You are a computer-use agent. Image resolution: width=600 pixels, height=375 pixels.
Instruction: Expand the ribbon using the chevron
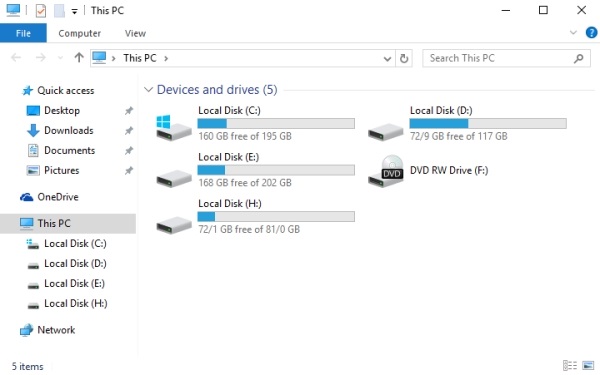[x=573, y=33]
